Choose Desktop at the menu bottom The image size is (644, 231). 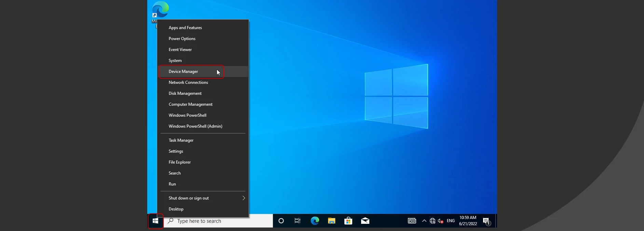coord(203,209)
